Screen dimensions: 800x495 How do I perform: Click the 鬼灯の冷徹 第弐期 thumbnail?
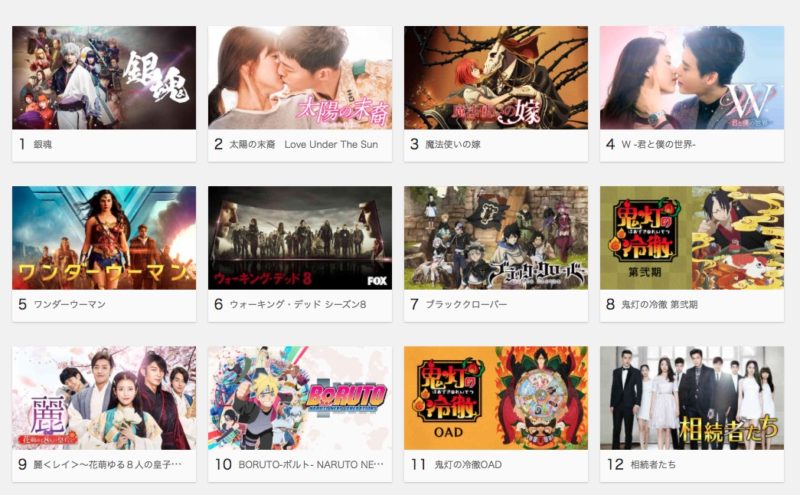[692, 238]
